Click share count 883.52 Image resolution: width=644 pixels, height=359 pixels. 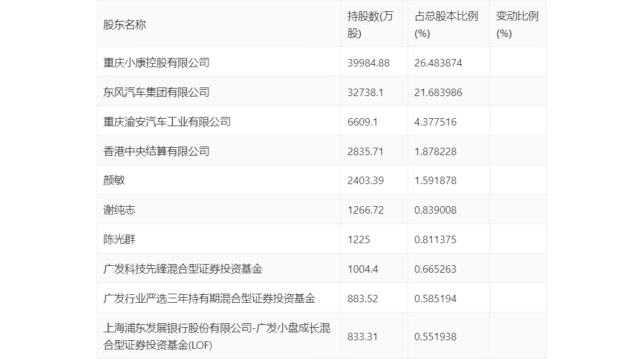(x=363, y=299)
